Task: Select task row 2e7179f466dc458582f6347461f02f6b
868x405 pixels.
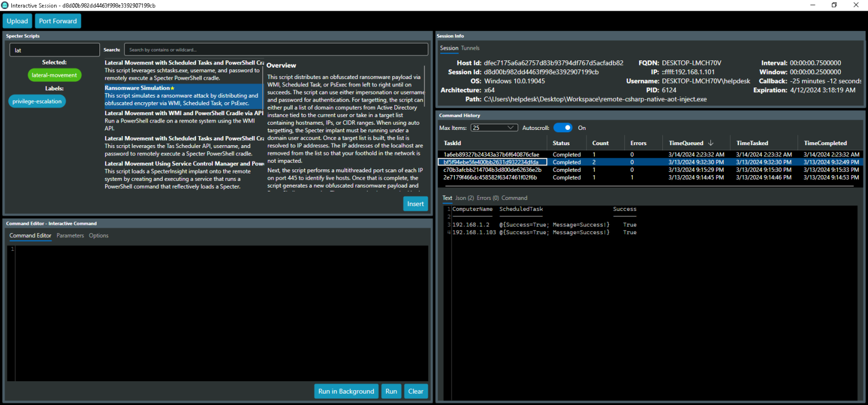Action: point(650,177)
